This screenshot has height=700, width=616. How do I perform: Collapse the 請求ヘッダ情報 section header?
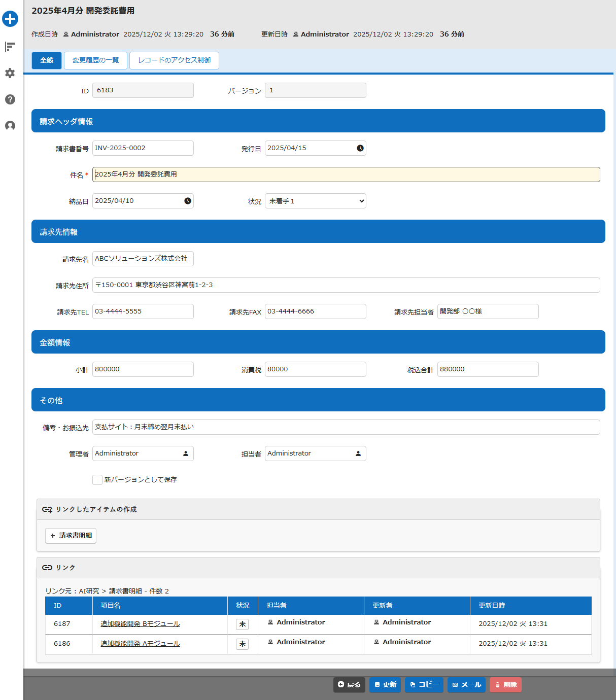tap(318, 121)
